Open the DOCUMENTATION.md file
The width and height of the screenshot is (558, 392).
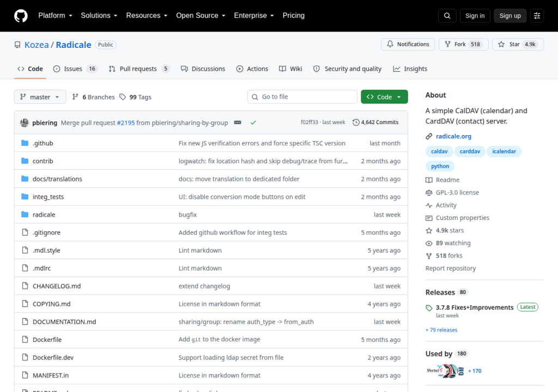[64, 322]
